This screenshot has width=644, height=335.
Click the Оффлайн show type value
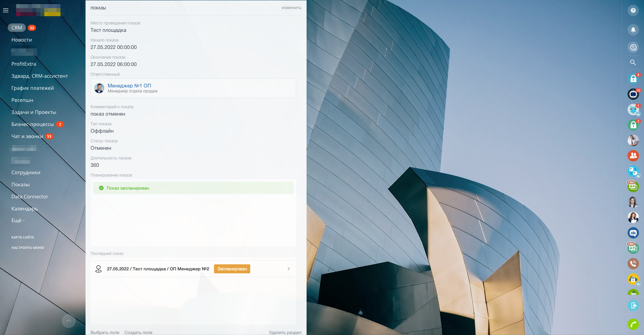pyautogui.click(x=102, y=131)
